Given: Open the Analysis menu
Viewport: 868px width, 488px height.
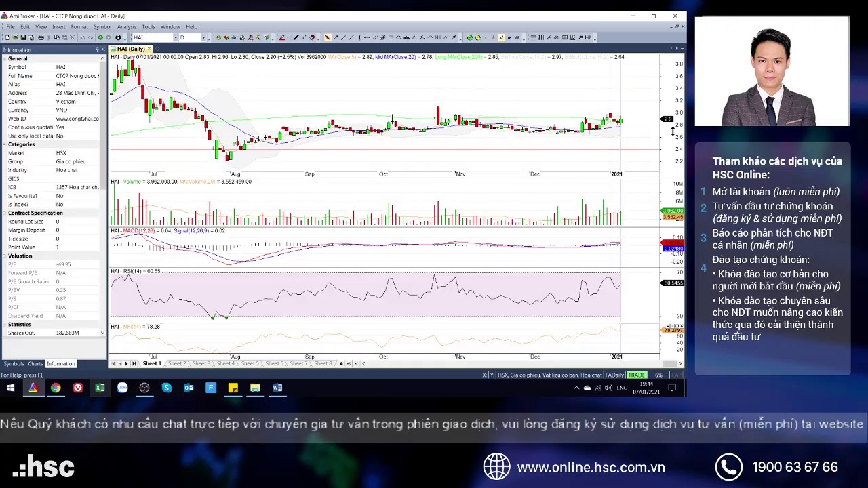Looking at the screenshot, I should click(x=127, y=27).
